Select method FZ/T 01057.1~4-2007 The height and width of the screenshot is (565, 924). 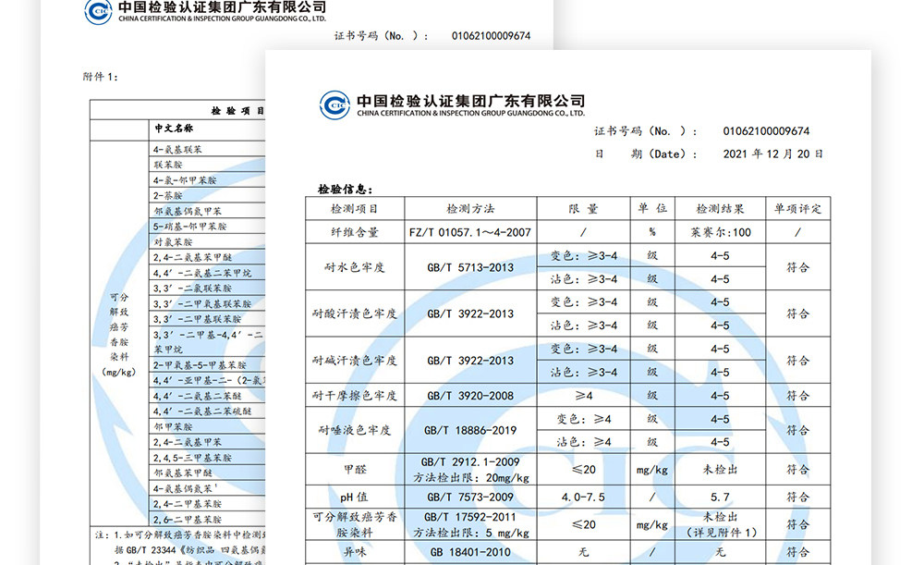(x=470, y=232)
